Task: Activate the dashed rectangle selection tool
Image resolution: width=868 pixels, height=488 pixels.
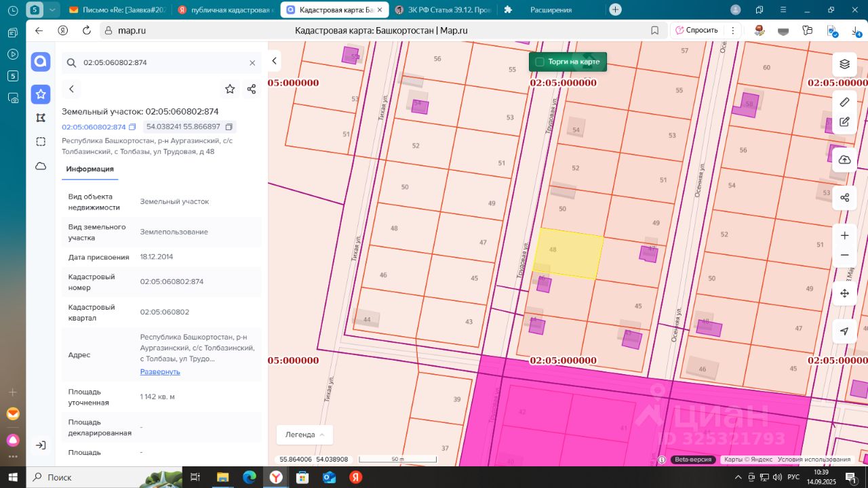Action: click(x=41, y=142)
